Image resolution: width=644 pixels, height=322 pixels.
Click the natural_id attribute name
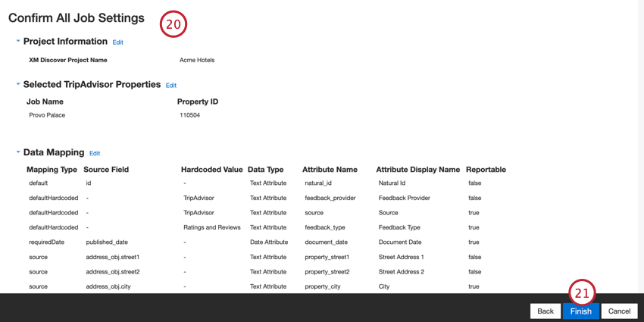point(318,183)
